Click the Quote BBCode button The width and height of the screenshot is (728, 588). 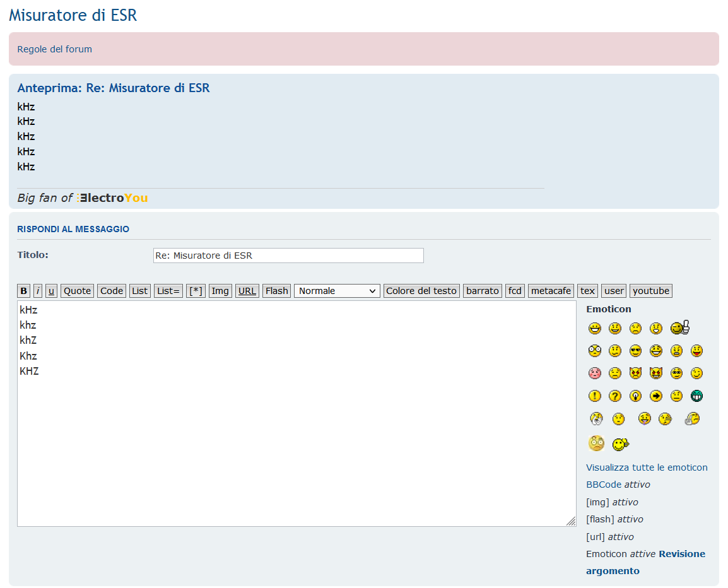[x=77, y=291]
